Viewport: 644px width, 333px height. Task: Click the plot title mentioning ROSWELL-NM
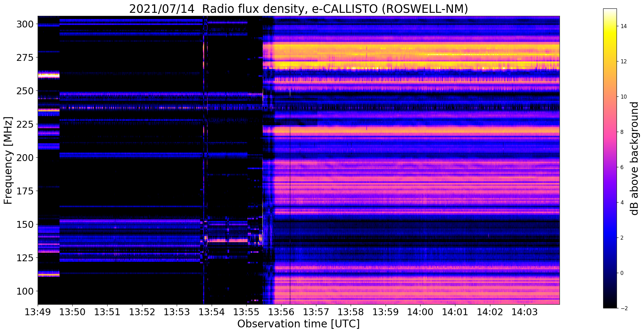[298, 9]
